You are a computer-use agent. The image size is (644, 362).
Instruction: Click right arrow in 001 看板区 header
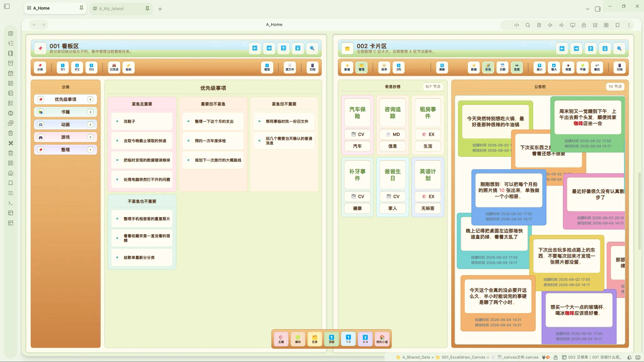coord(269,48)
